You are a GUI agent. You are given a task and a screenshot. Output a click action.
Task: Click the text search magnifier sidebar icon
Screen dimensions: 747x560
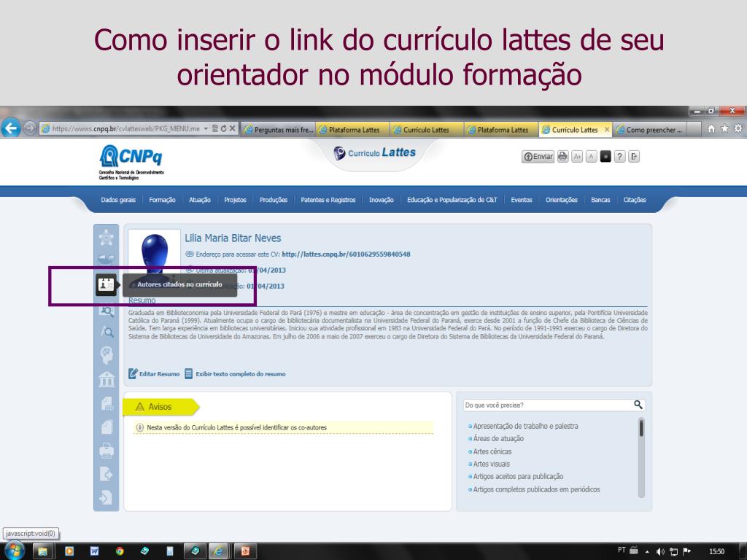coord(107,332)
